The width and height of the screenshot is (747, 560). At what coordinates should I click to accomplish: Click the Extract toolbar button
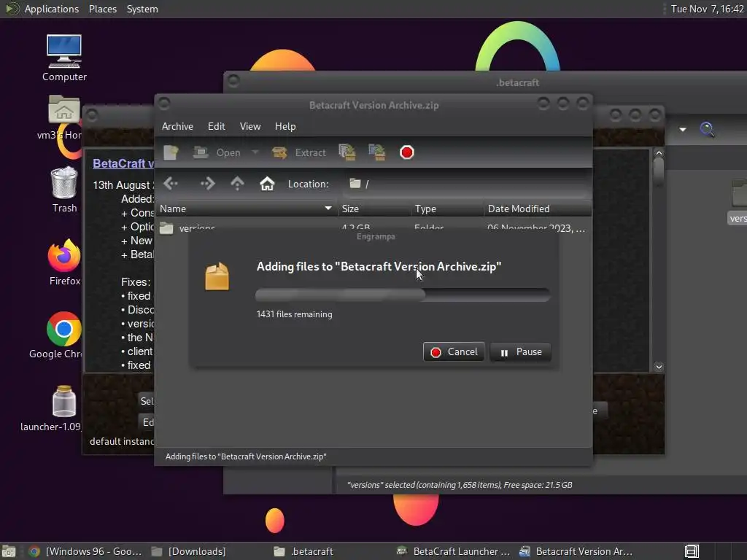[298, 152]
